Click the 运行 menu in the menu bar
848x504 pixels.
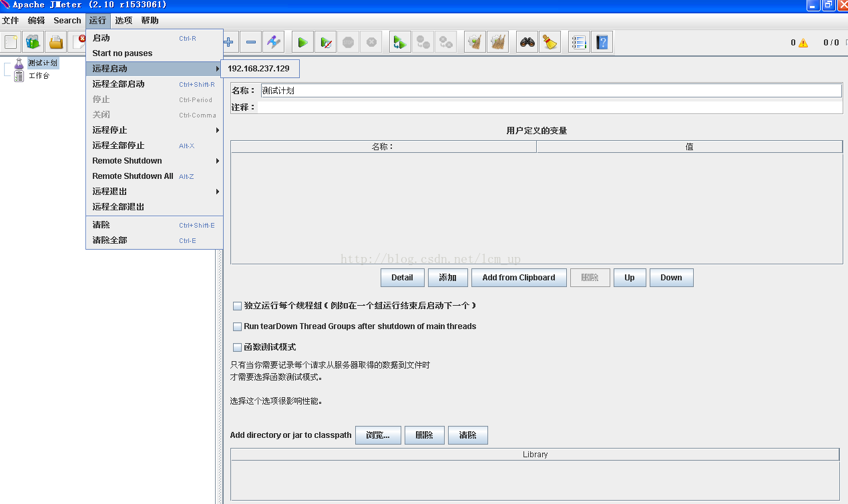pyautogui.click(x=97, y=21)
